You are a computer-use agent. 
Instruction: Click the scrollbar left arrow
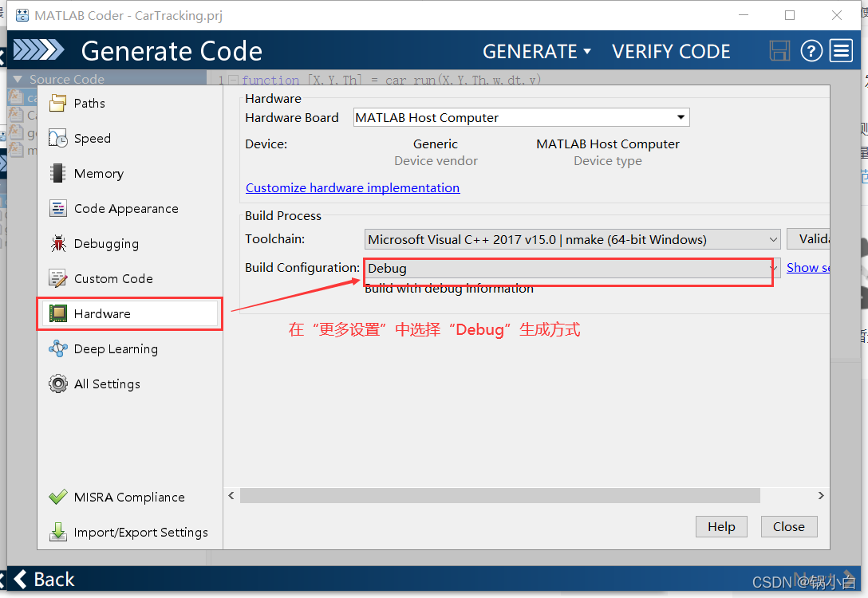[x=231, y=496]
